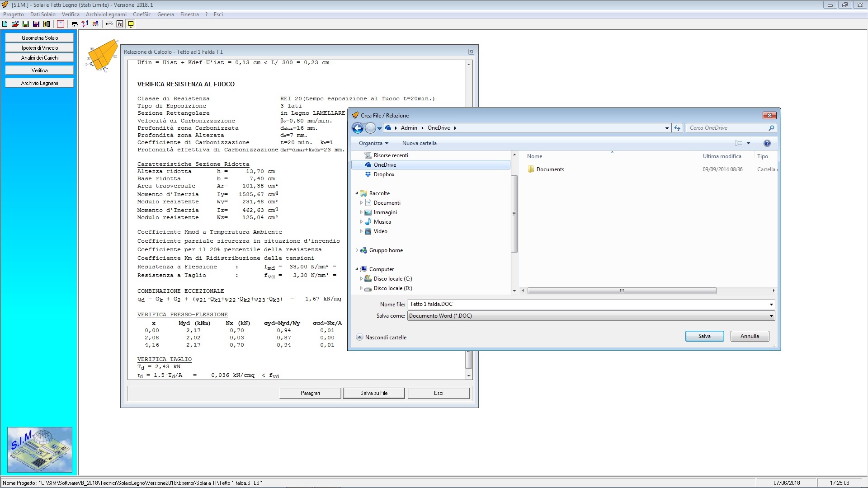Hide folders with Nascondi cartelle
The width and height of the screenshot is (868, 488).
[x=382, y=338]
